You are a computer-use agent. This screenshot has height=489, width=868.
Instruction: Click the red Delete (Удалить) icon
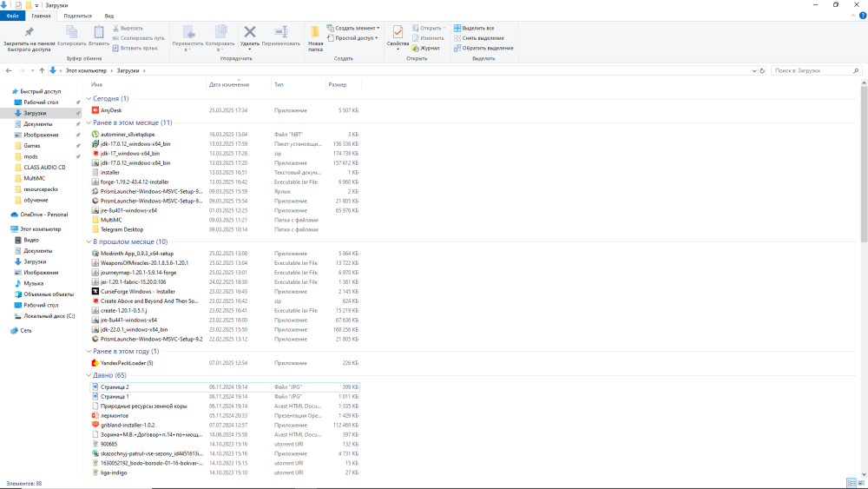click(x=250, y=32)
